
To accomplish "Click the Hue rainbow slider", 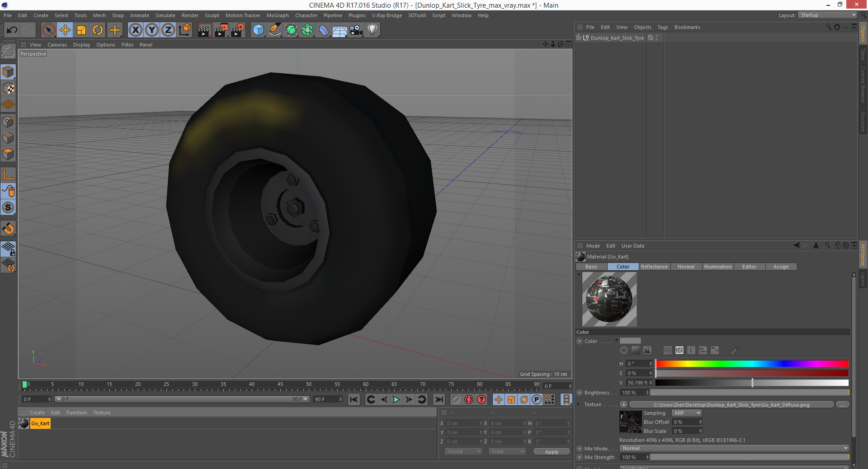I will click(752, 364).
